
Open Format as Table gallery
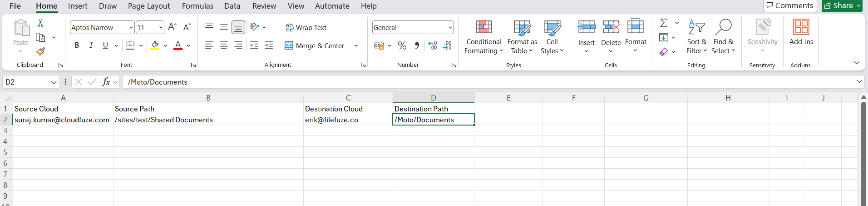(522, 37)
